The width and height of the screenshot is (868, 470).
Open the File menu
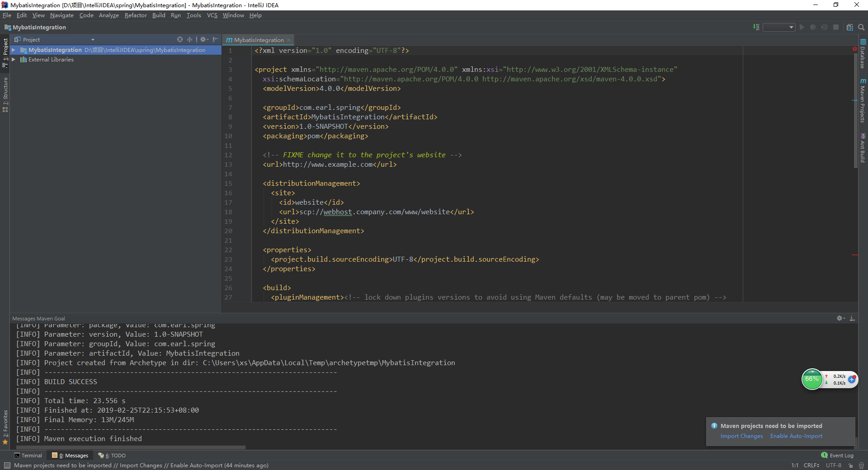click(7, 15)
